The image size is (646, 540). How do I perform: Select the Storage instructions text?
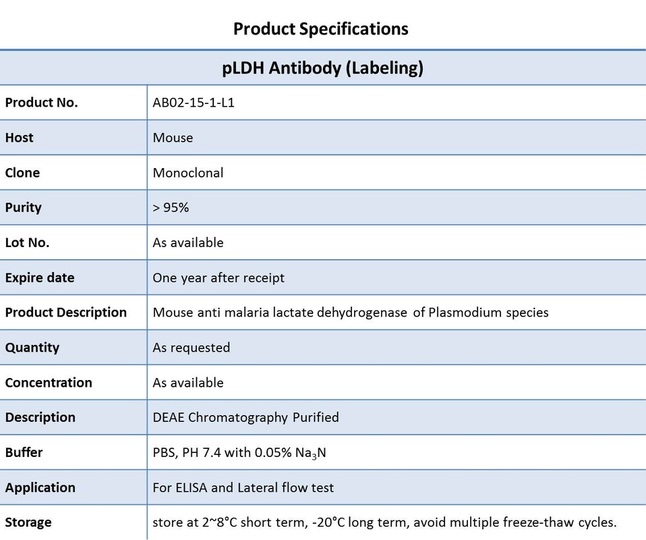(x=384, y=523)
